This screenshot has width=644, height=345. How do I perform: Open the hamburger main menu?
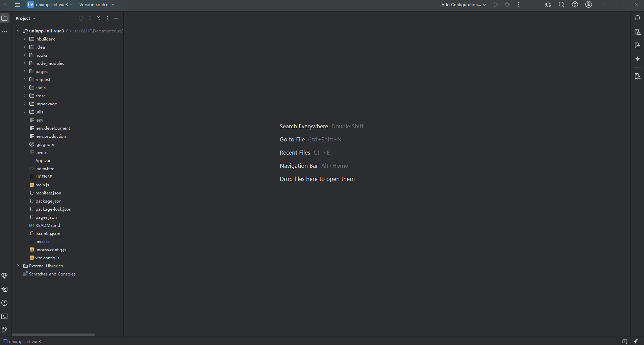18,4
